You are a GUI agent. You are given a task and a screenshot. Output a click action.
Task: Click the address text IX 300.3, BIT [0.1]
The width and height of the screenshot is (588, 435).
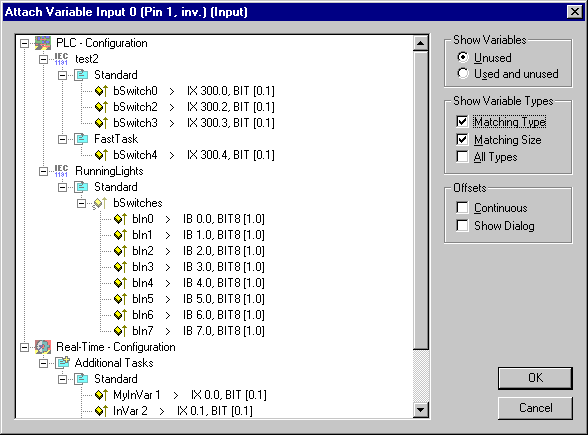tap(231, 123)
